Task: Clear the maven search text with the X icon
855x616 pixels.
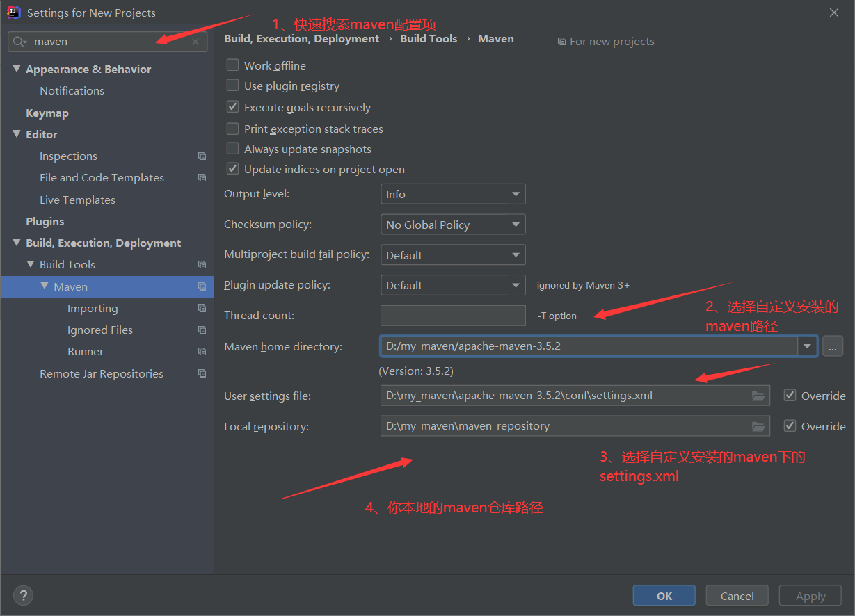Action: tap(195, 42)
